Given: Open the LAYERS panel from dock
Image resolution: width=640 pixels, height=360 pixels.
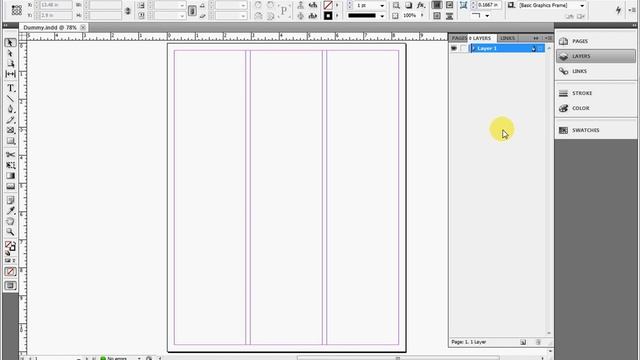Looking at the screenshot, I should pyautogui.click(x=596, y=56).
